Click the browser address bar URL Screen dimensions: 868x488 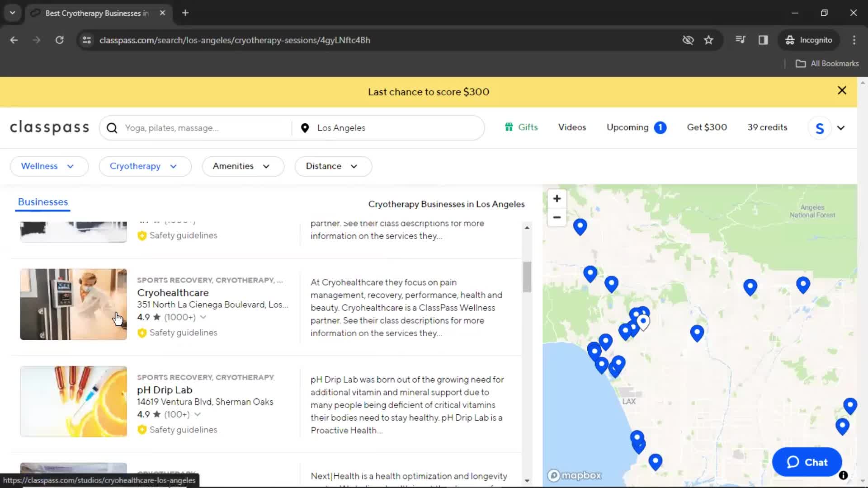tap(235, 40)
